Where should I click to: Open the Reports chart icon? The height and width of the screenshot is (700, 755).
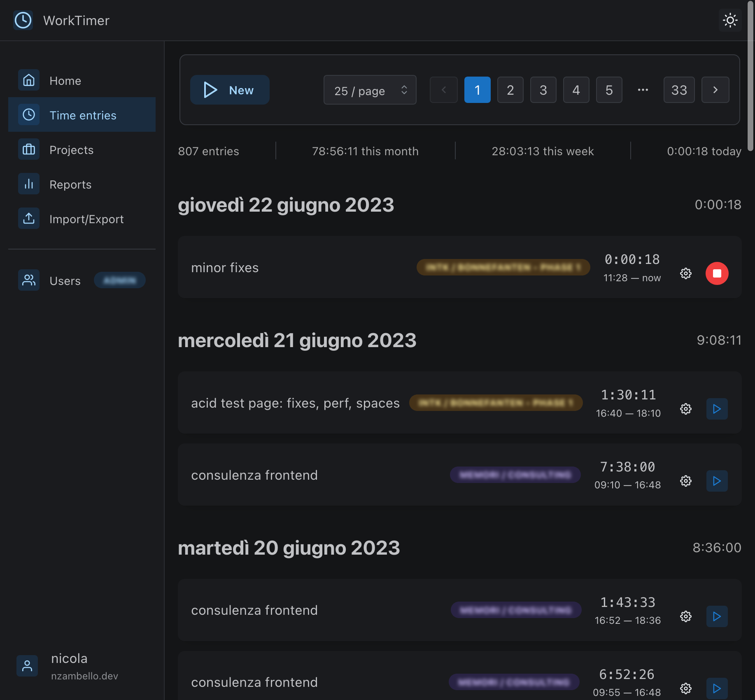[x=28, y=184]
